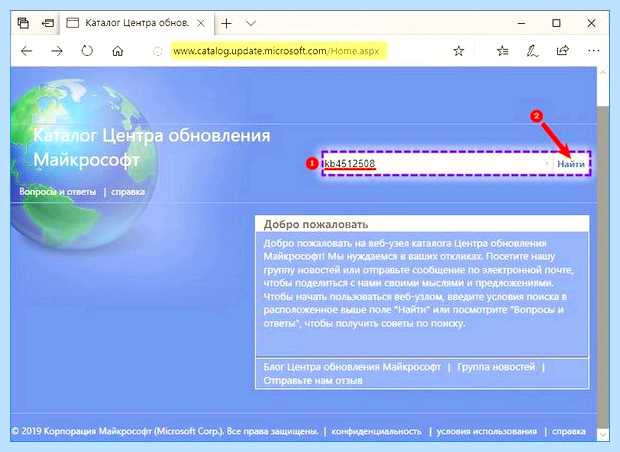
Task: Open the справка link under the title
Action: (x=128, y=192)
